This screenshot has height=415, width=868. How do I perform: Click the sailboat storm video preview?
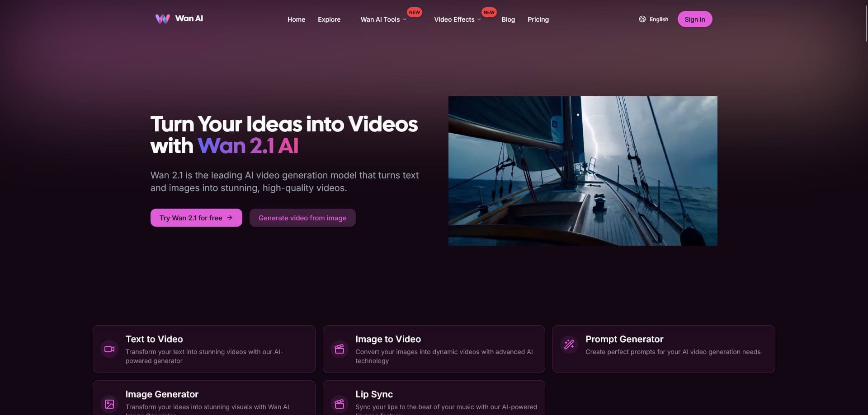pyautogui.click(x=582, y=171)
